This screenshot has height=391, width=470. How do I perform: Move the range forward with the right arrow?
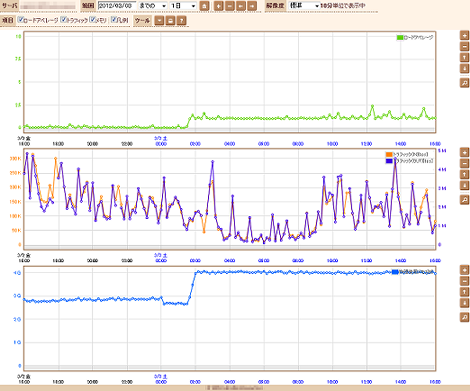tap(252, 6)
